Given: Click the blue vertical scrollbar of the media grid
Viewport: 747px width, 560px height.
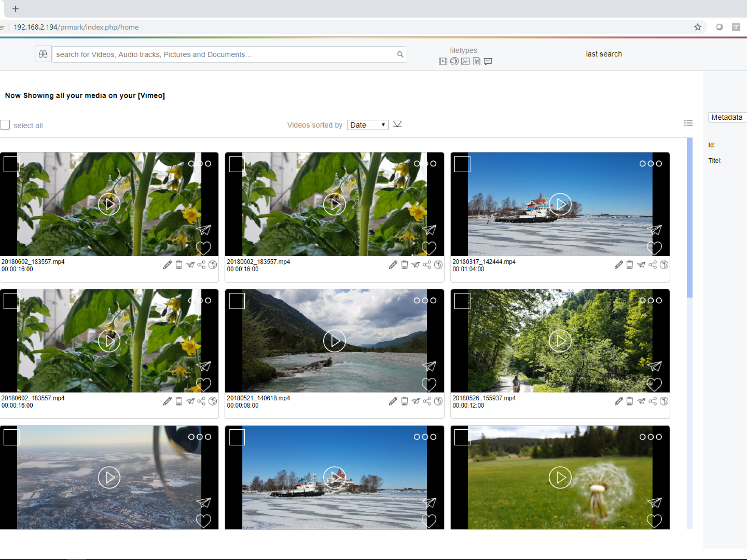Looking at the screenshot, I should click(x=689, y=218).
